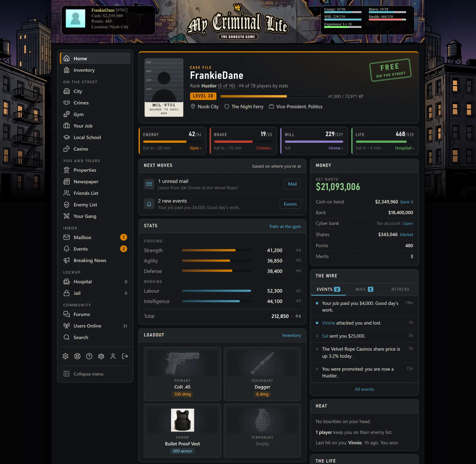
Task: Open Mailbox with one unread badge
Action: (x=95, y=237)
